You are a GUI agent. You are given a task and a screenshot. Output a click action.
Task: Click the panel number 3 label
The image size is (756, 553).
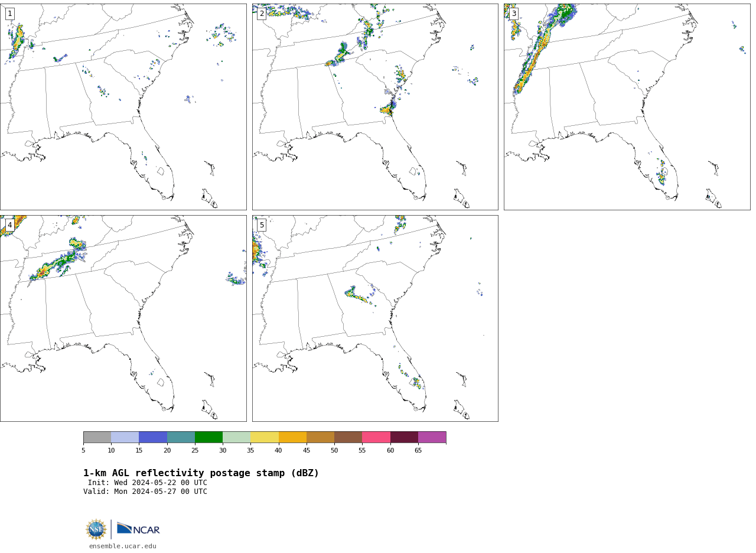[513, 14]
